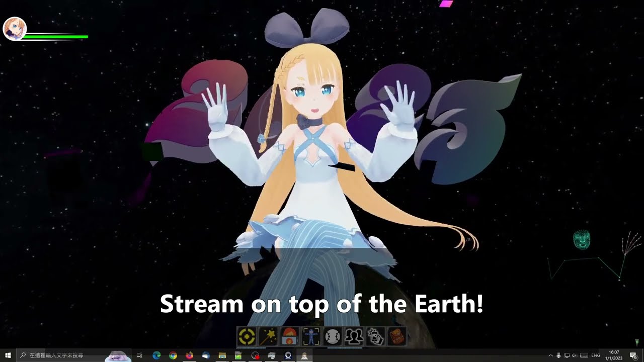This screenshot has width=644, height=362.
Task: Launch Microsoft Edge from the taskbar
Action: pyautogui.click(x=156, y=355)
